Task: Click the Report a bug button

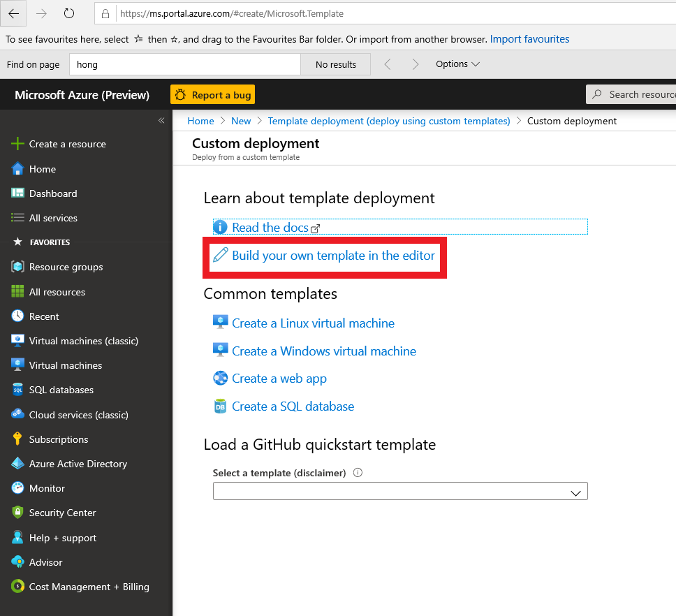Action: pyautogui.click(x=212, y=95)
